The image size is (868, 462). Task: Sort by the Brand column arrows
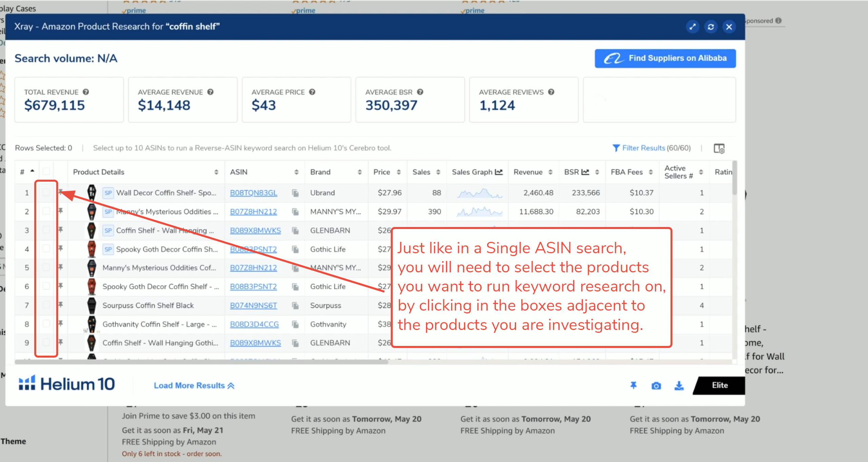click(x=359, y=172)
